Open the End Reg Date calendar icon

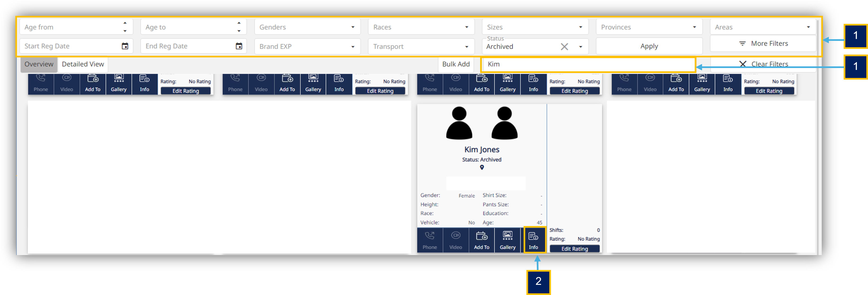tap(239, 46)
